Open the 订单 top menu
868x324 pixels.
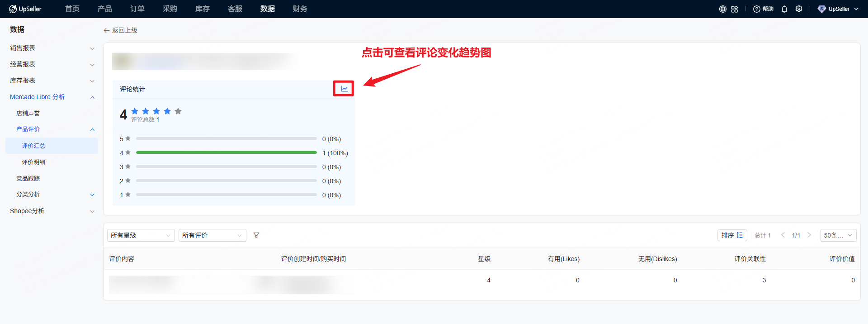pos(137,9)
